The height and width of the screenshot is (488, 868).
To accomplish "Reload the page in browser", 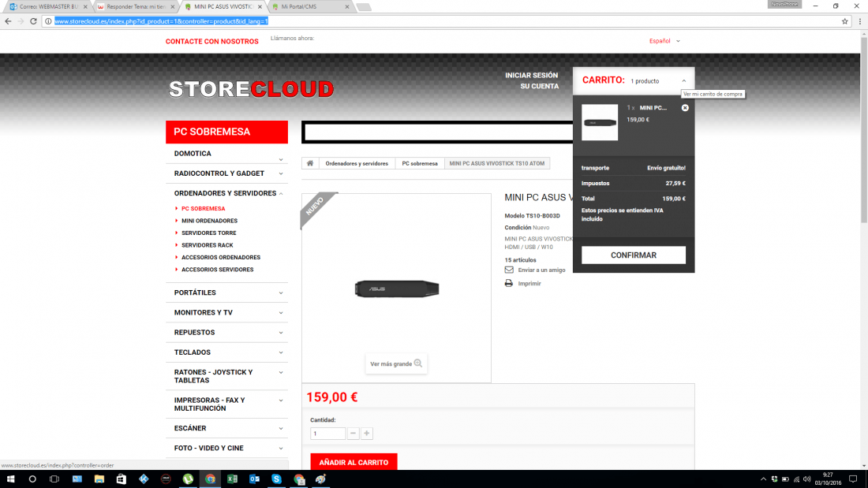I will [33, 21].
